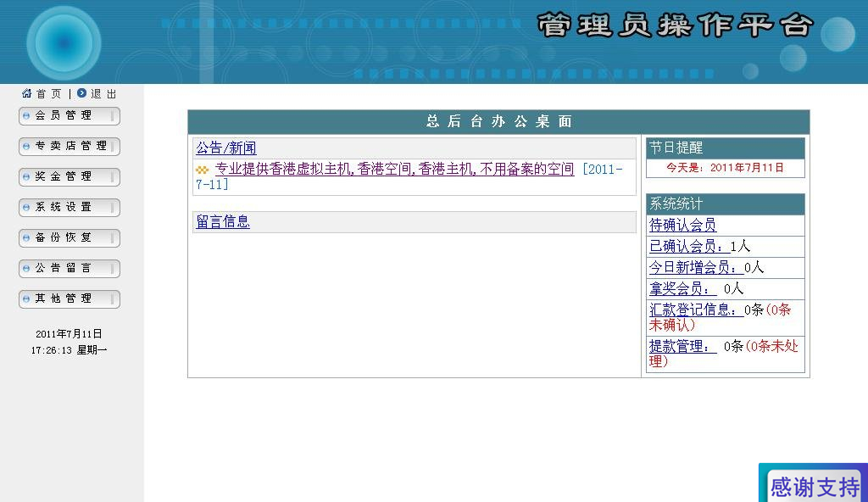Log out via 退出 link
868x502 pixels.
pyautogui.click(x=103, y=93)
